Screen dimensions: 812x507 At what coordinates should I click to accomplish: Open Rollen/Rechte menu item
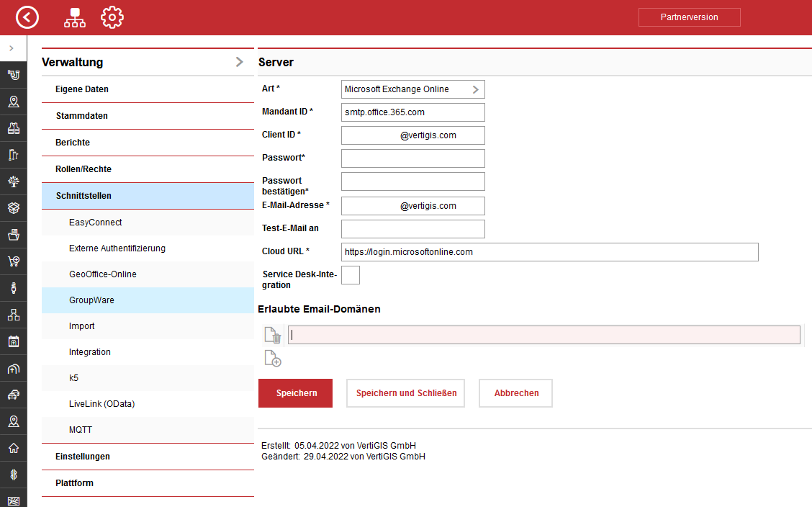tap(148, 169)
